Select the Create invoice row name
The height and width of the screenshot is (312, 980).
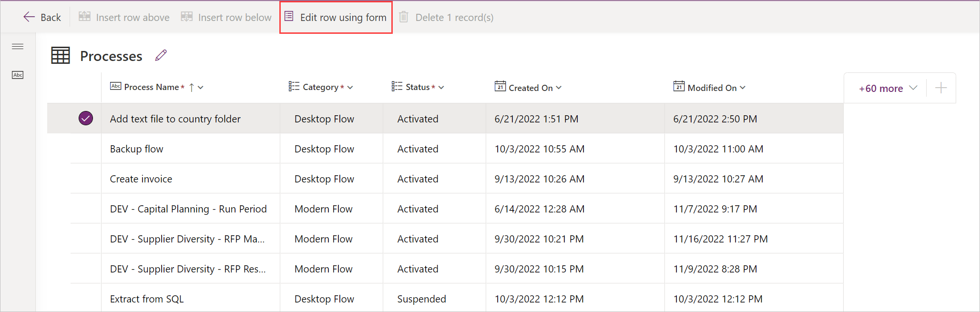click(141, 179)
